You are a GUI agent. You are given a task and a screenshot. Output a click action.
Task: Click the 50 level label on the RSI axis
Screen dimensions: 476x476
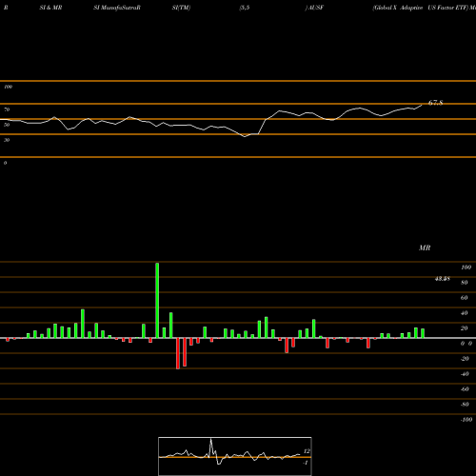pyautogui.click(x=7, y=125)
